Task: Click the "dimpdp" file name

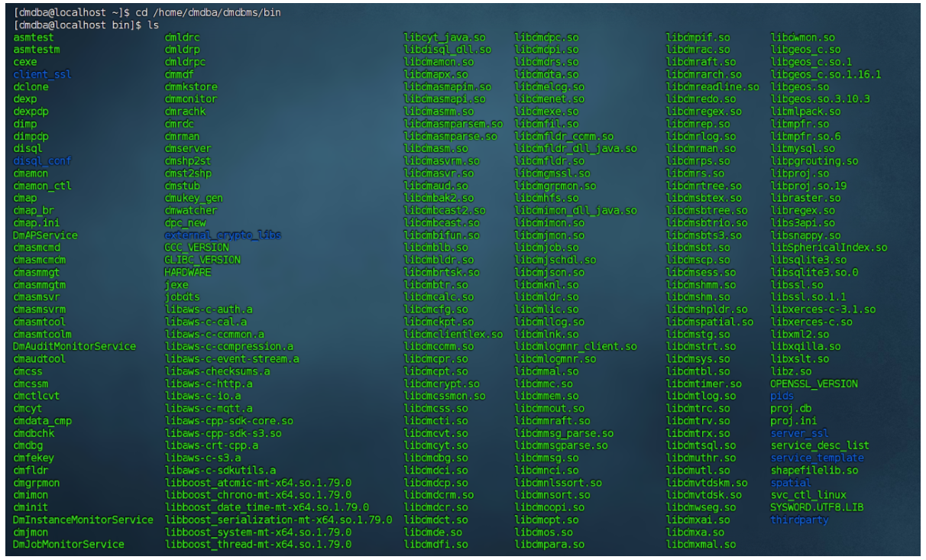Action: tap(31, 136)
